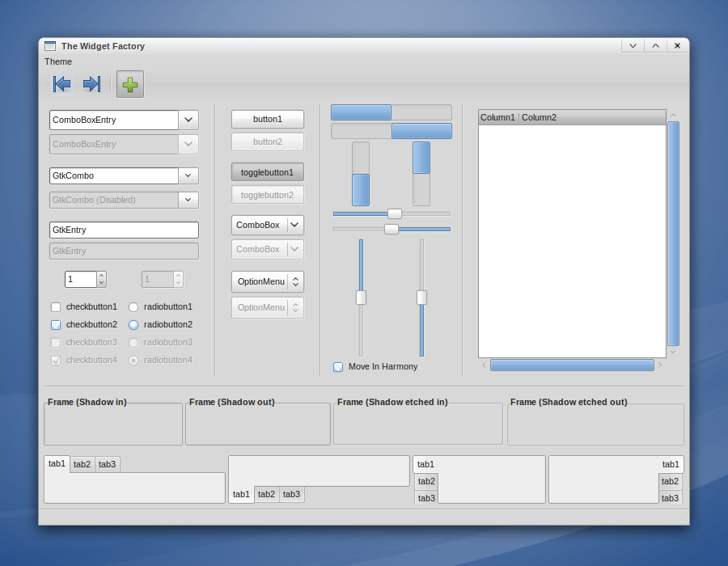Viewport: 728px width, 566px height.
Task: Click the disabled togglebutton2
Action: [268, 195]
